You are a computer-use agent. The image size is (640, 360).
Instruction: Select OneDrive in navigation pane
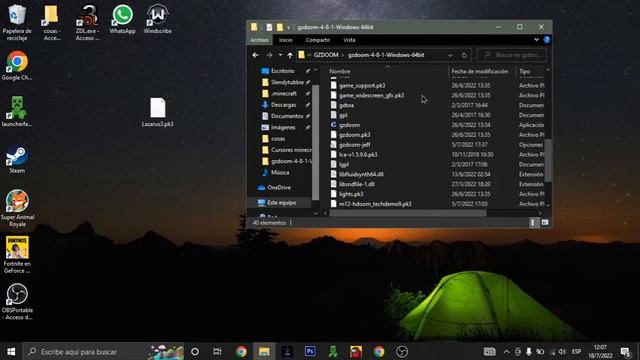[279, 188]
